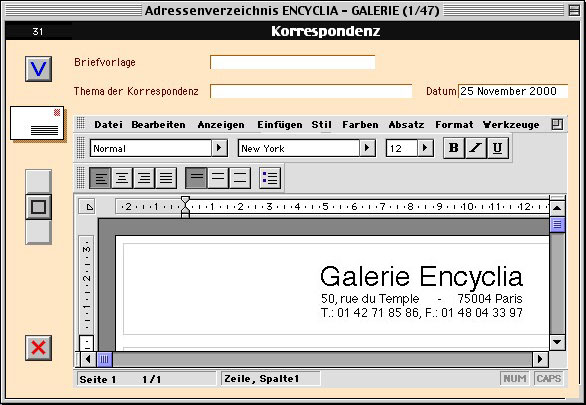Click the vertical scrollbar up arrow

[557, 208]
